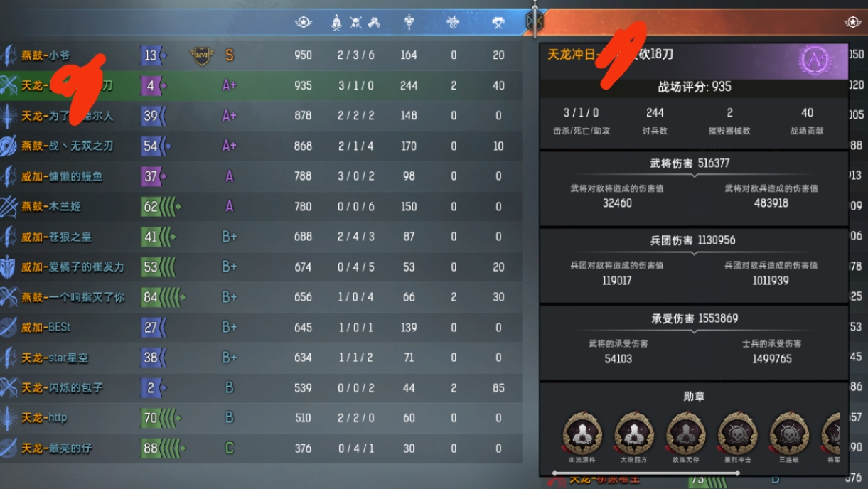This screenshot has width=868, height=489.
Task: Click the battlefield contribution header icon
Action: click(498, 23)
